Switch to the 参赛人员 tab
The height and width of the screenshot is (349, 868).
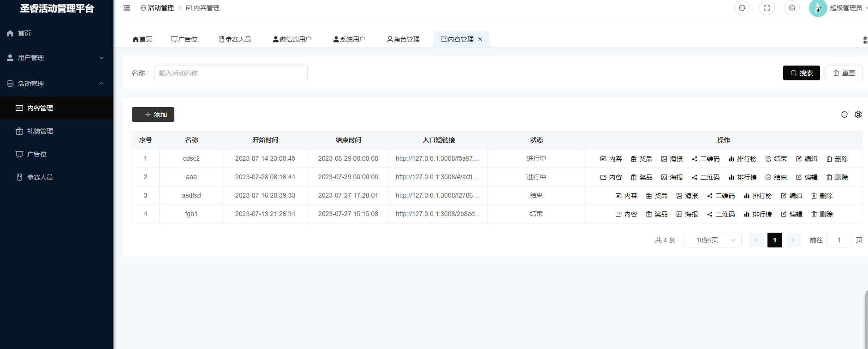(235, 39)
